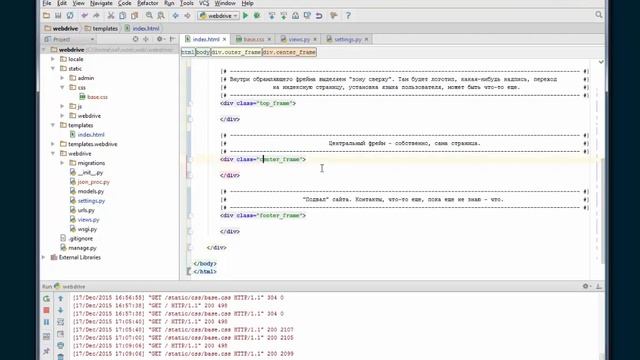Open the Navigate menu
The height and width of the screenshot is (360, 640).
click(x=101, y=3)
